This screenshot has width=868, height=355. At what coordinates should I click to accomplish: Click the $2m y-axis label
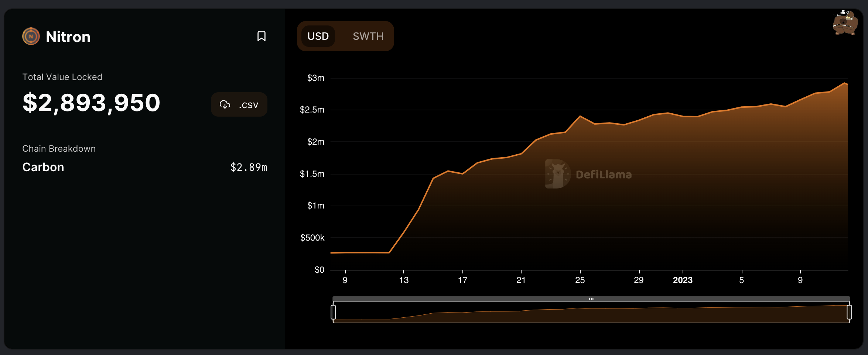(316, 142)
